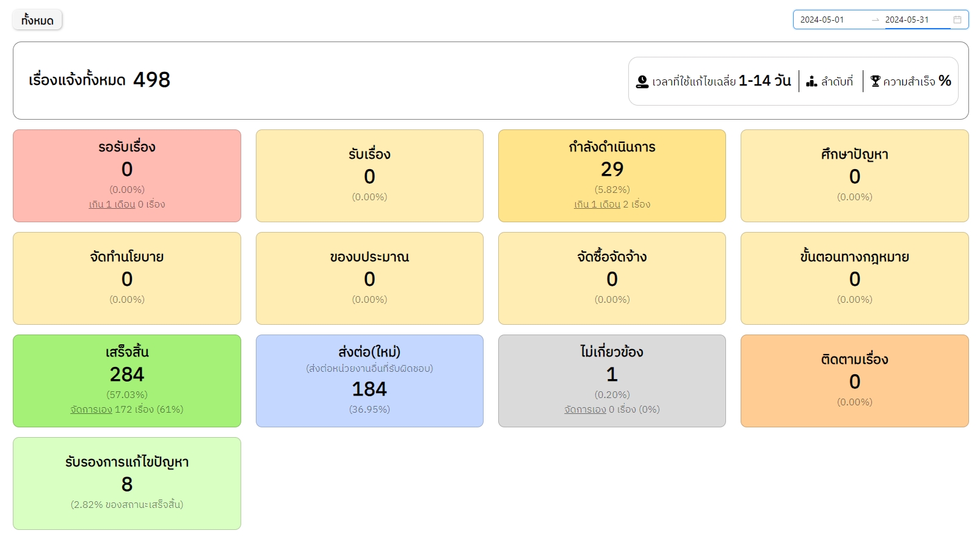Select the รับรองการแก้ไขปัญหา card
Image resolution: width=980 pixels, height=536 pixels.
tap(126, 483)
